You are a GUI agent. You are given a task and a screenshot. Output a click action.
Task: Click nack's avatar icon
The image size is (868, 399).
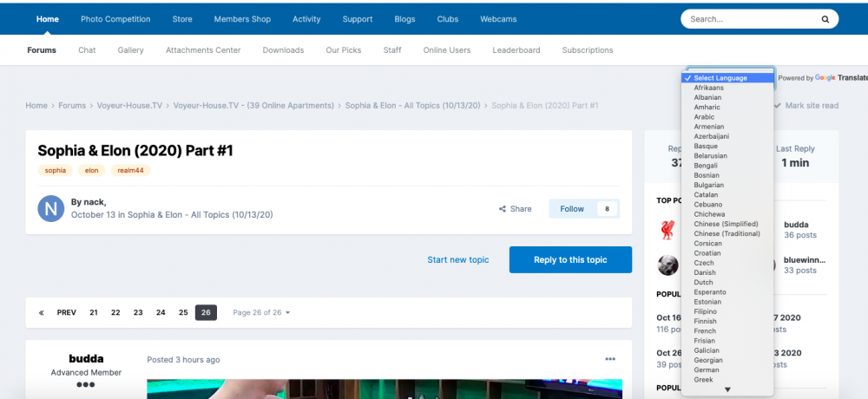[x=51, y=208]
